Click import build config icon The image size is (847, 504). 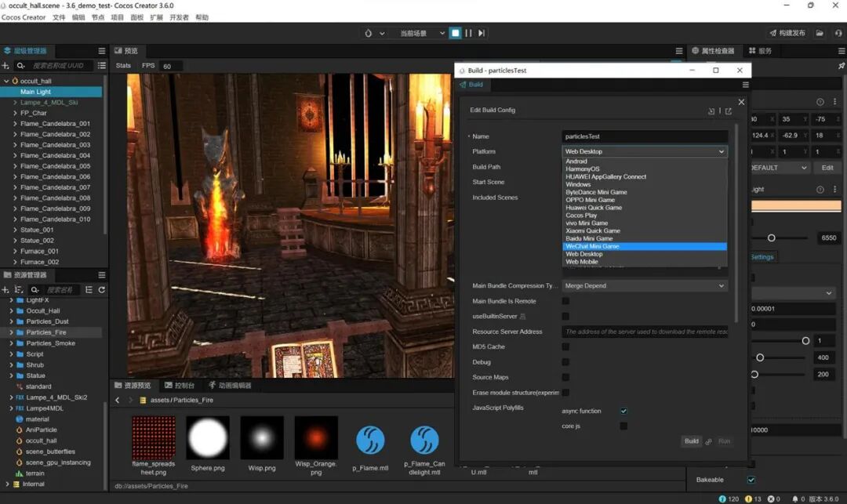click(x=711, y=111)
